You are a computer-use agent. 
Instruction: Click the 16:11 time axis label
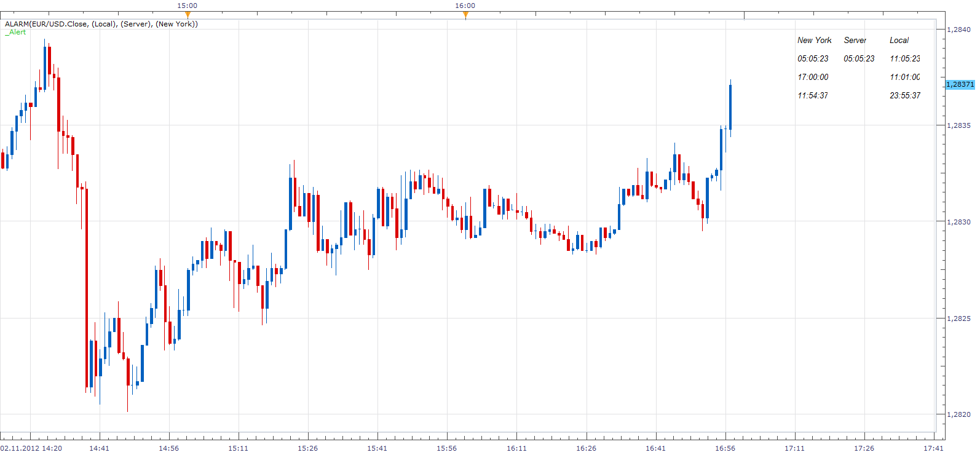[x=516, y=448]
